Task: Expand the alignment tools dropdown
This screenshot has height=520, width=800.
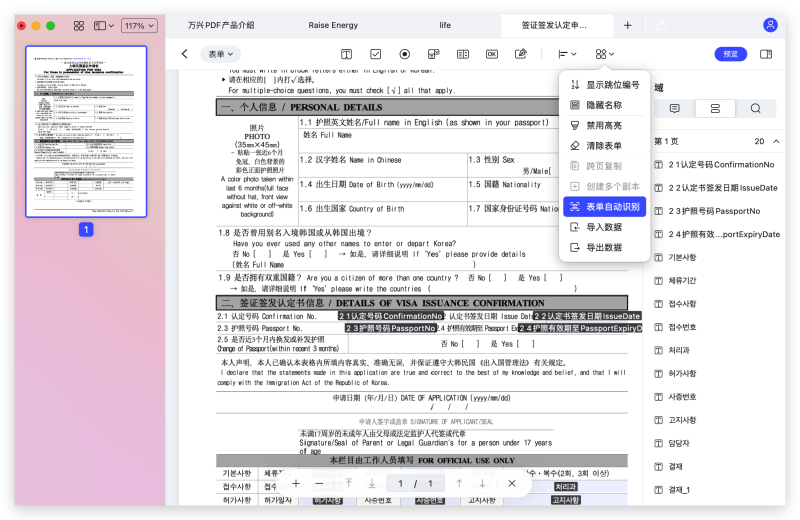Action: [566, 54]
